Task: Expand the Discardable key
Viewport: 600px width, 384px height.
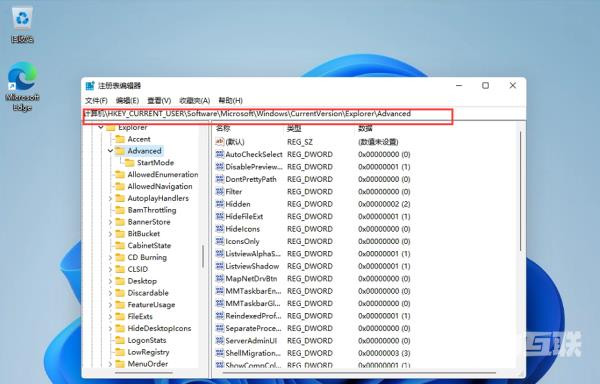Action: point(110,293)
